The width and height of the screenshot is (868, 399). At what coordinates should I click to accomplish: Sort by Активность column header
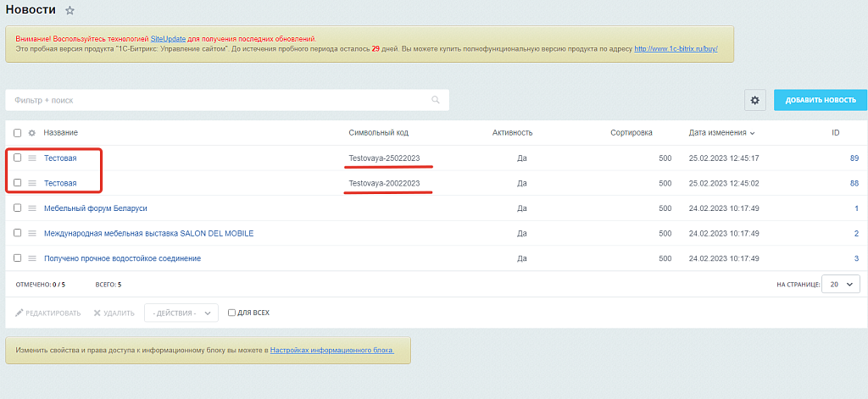[x=512, y=133]
